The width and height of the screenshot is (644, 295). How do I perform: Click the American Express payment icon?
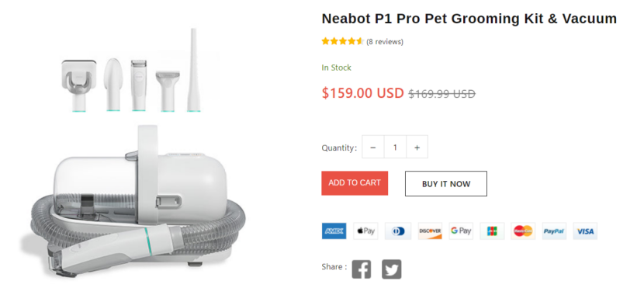pos(334,231)
